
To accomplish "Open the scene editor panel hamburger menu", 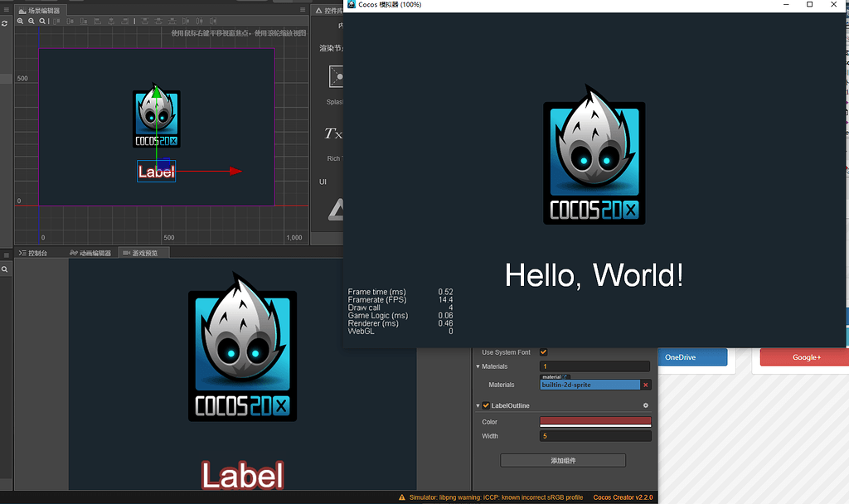I will 6,9.
